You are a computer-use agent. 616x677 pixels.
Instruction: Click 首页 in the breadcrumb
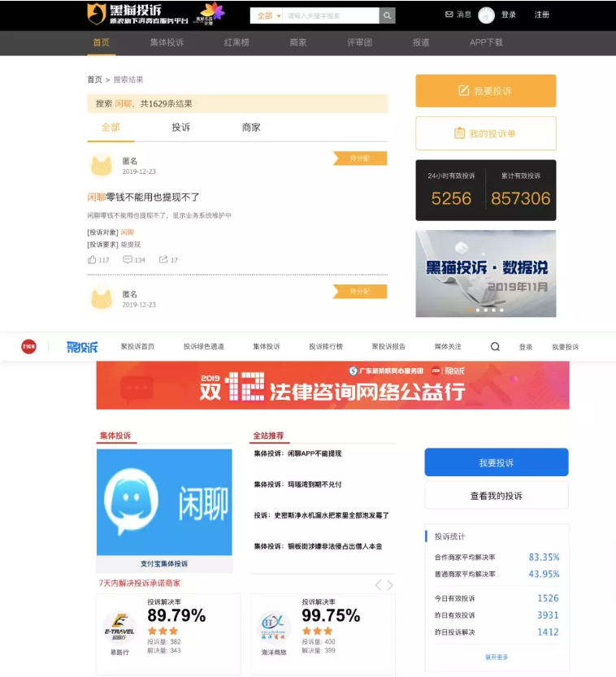click(x=94, y=80)
